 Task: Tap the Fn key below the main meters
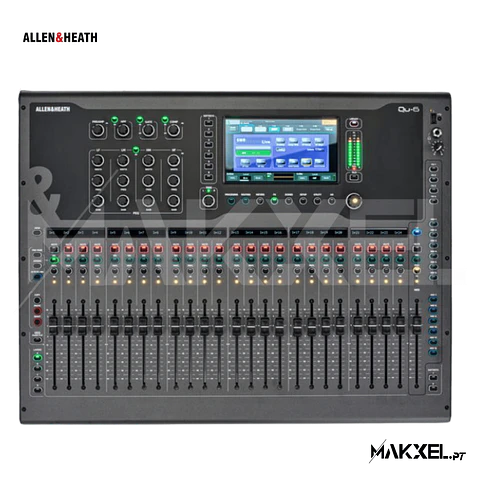click(354, 177)
